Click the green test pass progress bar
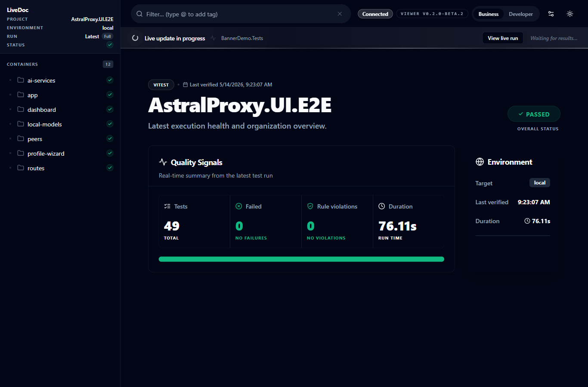The width and height of the screenshot is (588, 387). tap(301, 259)
